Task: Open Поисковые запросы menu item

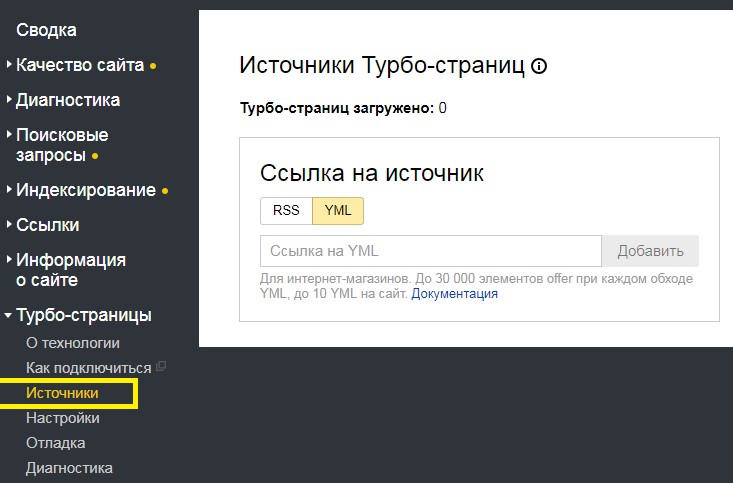Action: (62, 145)
